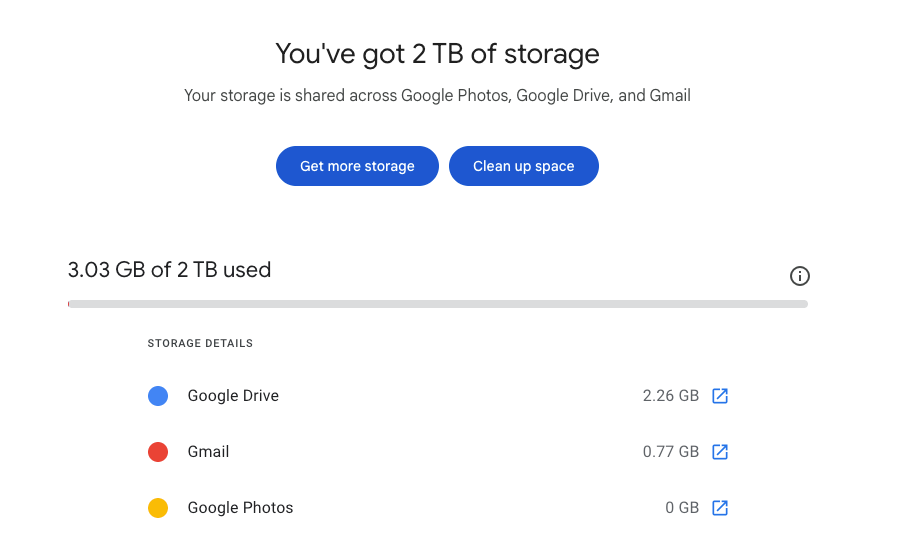897x545 pixels.
Task: Click the "3.03 GB of 2 TB used" text
Action: 169,270
